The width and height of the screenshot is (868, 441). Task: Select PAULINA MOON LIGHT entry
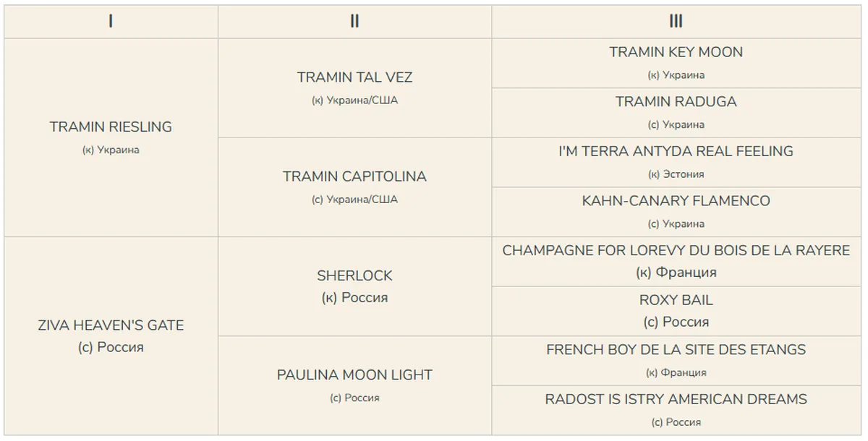[354, 375]
